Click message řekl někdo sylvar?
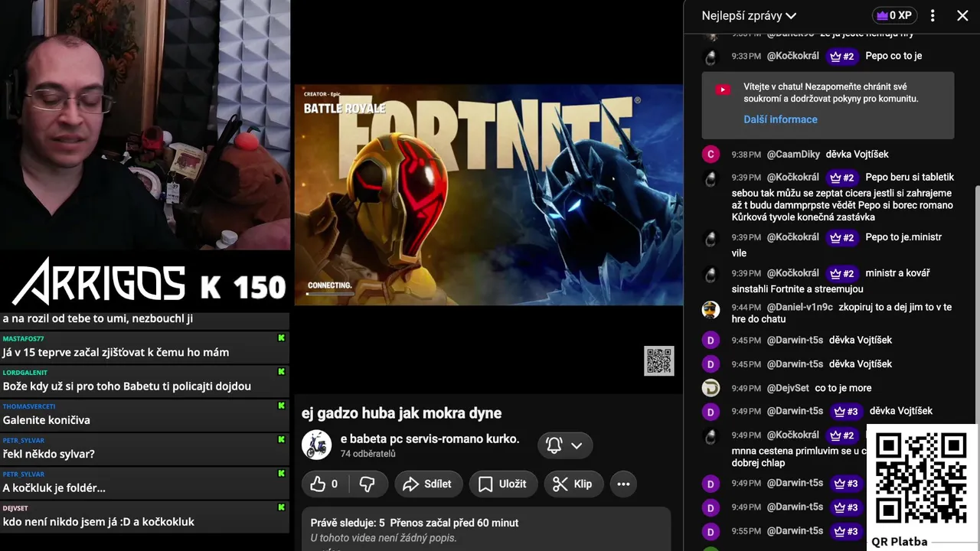Image resolution: width=980 pixels, height=551 pixels. [x=48, y=454]
